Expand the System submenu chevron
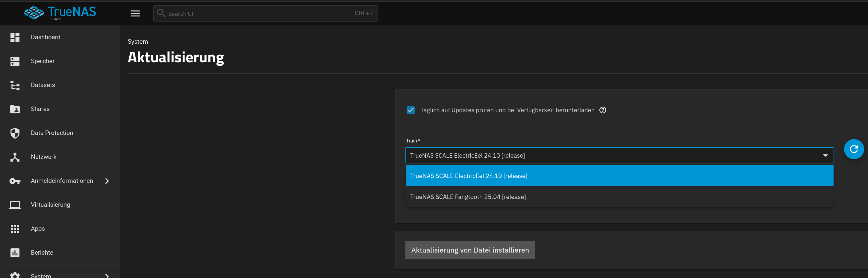The height and width of the screenshot is (278, 868). 107,276
